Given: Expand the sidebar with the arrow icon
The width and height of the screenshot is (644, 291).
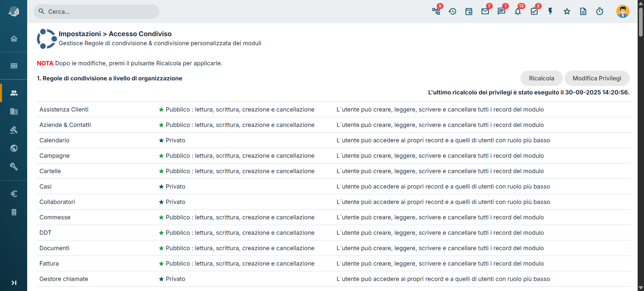Looking at the screenshot, I should (14, 283).
